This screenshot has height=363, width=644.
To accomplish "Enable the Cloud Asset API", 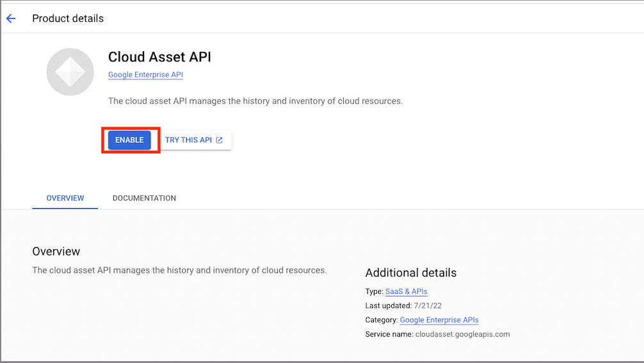I will click(129, 140).
